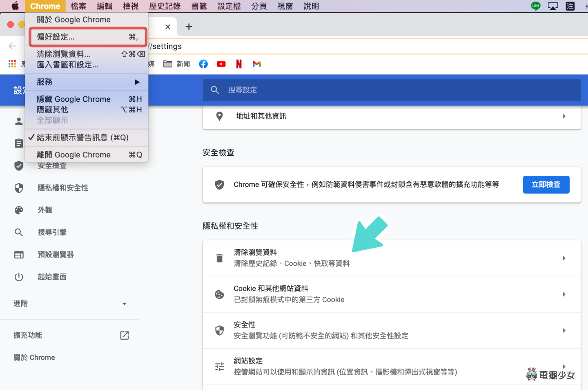Click the magnifier icon in settings search
Screen dimensions: 588x390
215,90
